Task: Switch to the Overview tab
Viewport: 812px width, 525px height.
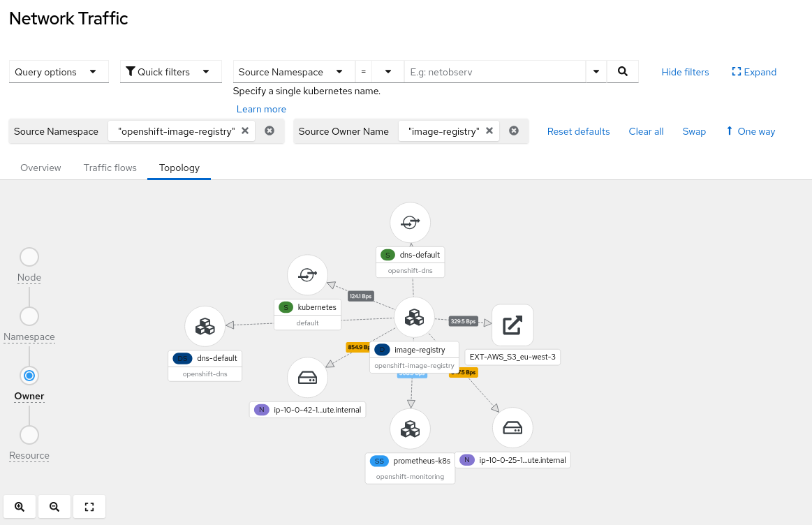Action: tap(40, 168)
